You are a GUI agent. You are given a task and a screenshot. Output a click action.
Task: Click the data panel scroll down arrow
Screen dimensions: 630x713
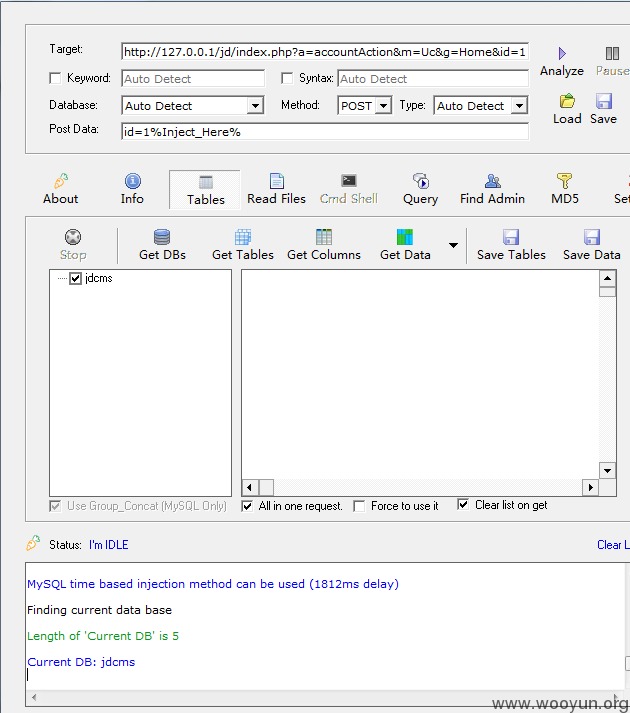pyautogui.click(x=607, y=471)
